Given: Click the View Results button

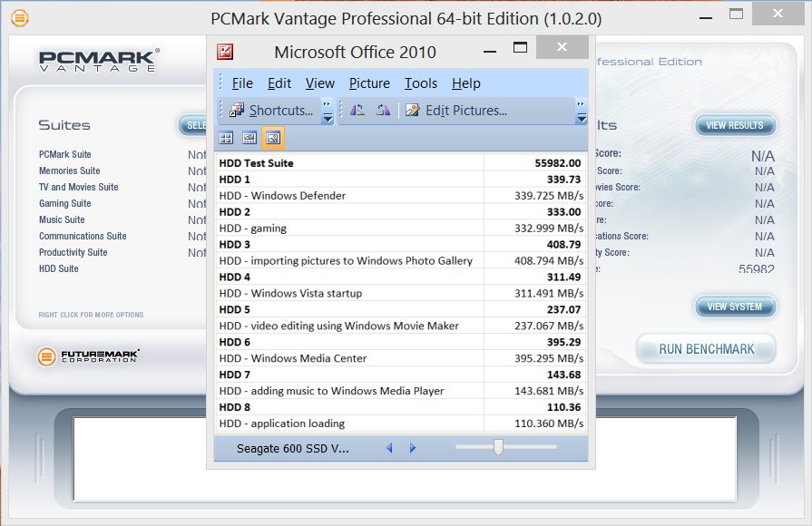Looking at the screenshot, I should point(735,125).
